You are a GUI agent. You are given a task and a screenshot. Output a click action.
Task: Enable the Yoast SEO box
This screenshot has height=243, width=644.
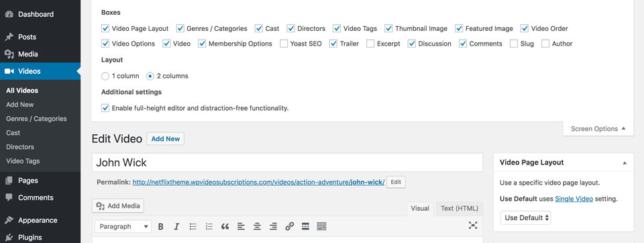[x=284, y=44]
